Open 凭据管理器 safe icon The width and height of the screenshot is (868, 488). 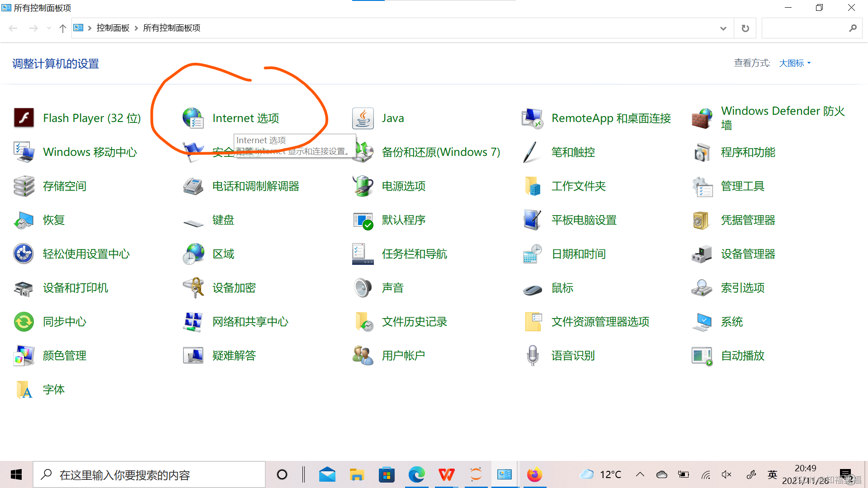(702, 220)
